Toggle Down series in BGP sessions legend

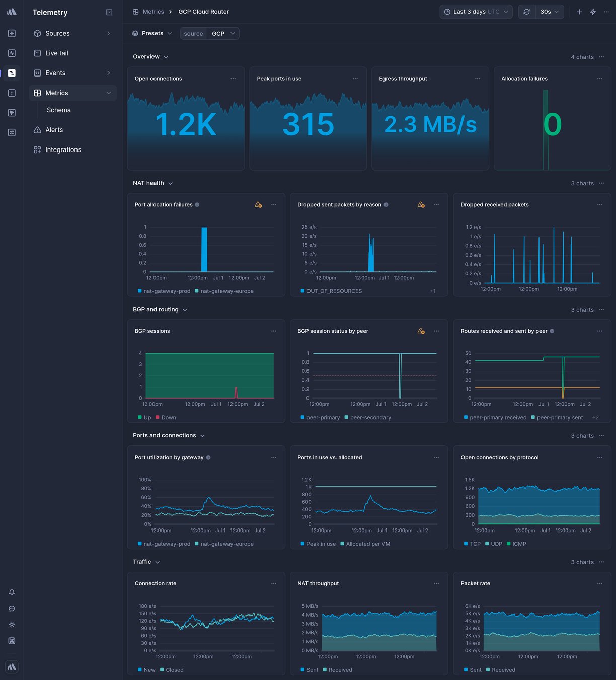coord(166,418)
